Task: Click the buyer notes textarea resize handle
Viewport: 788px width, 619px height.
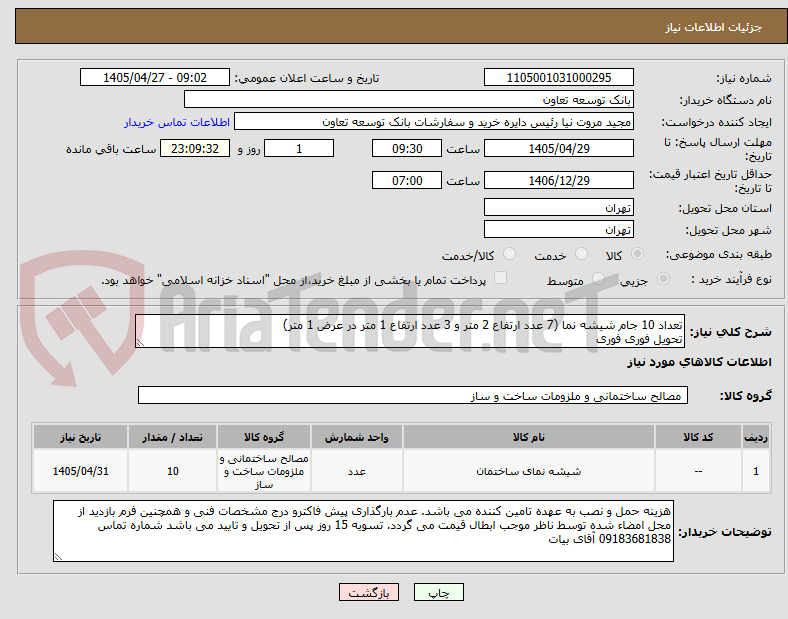Action: (x=58, y=556)
